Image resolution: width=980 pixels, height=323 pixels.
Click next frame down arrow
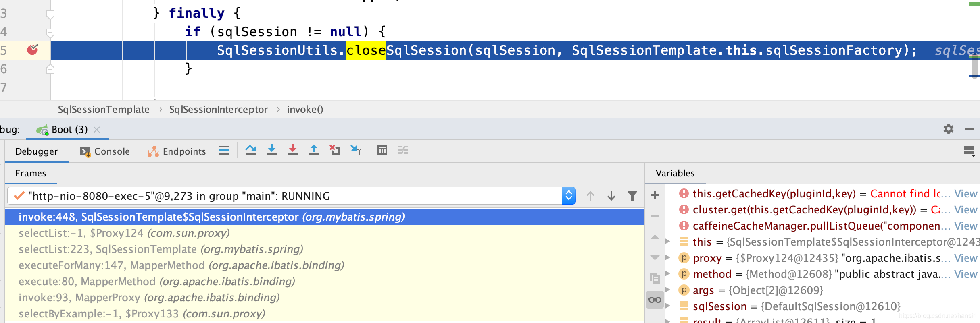611,196
